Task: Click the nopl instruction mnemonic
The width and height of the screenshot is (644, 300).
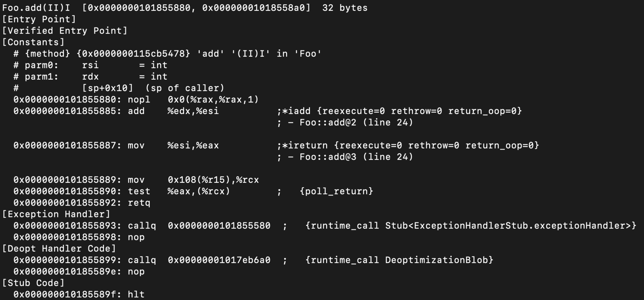Action: (x=139, y=99)
